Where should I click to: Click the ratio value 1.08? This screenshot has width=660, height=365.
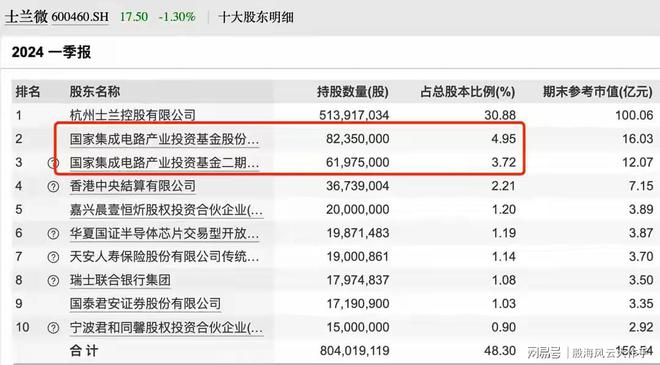coord(503,280)
